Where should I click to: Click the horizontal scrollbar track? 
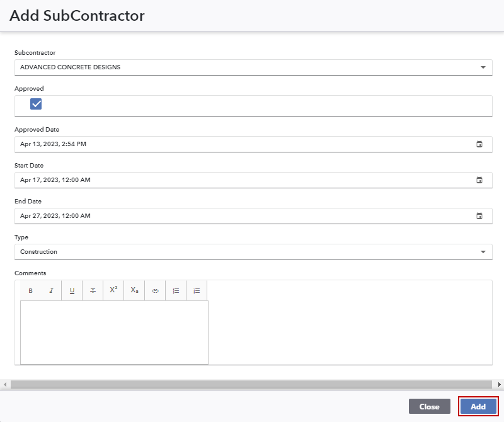click(251, 384)
